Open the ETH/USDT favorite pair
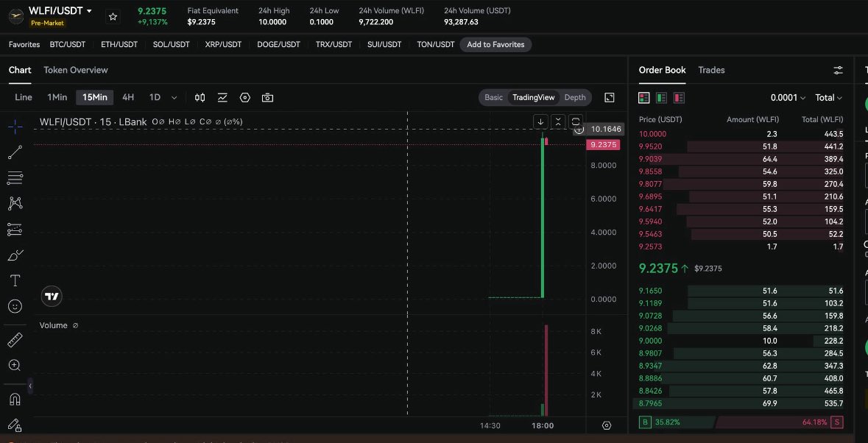Image resolution: width=868 pixels, height=443 pixels. (119, 45)
